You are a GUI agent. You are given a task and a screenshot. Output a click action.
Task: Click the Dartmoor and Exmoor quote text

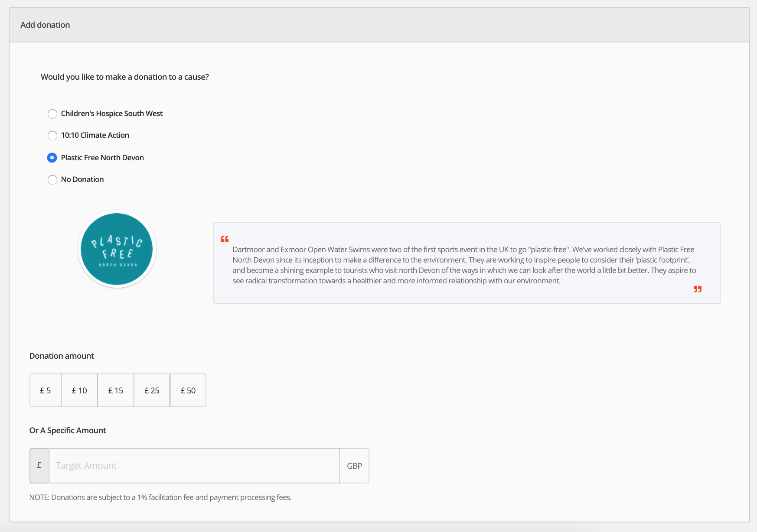464,265
